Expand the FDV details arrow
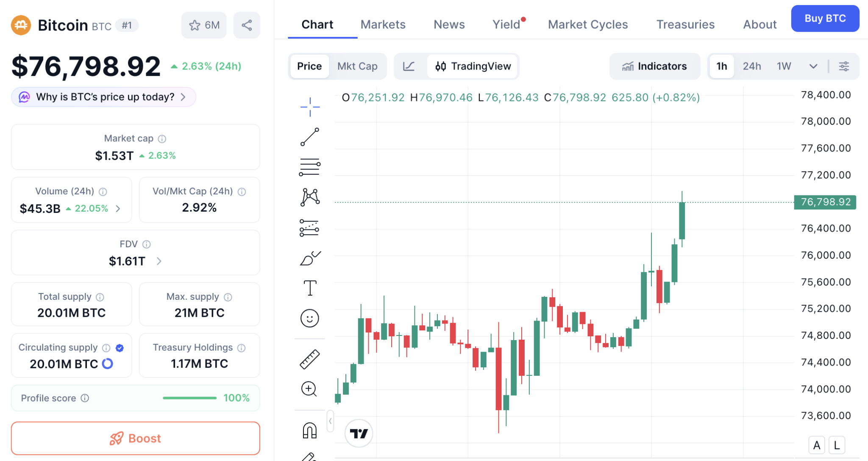The image size is (868, 461). point(159,261)
